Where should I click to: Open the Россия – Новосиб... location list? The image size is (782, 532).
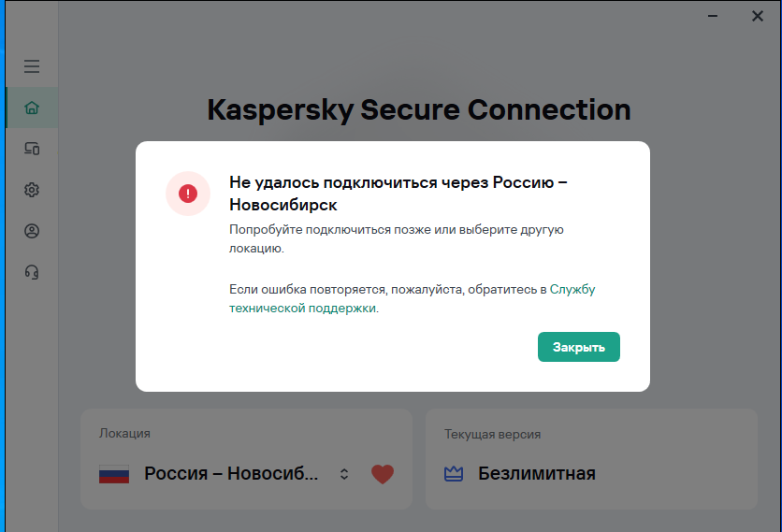point(231,473)
